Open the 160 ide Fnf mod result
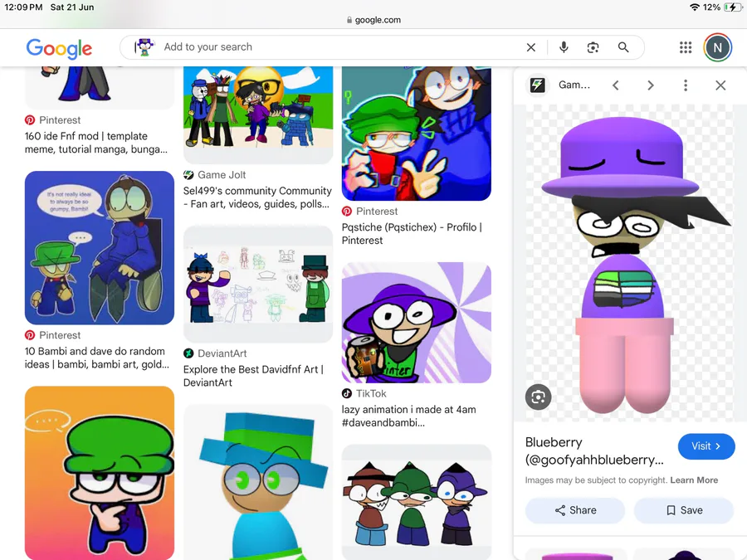The height and width of the screenshot is (560, 747). click(x=95, y=143)
